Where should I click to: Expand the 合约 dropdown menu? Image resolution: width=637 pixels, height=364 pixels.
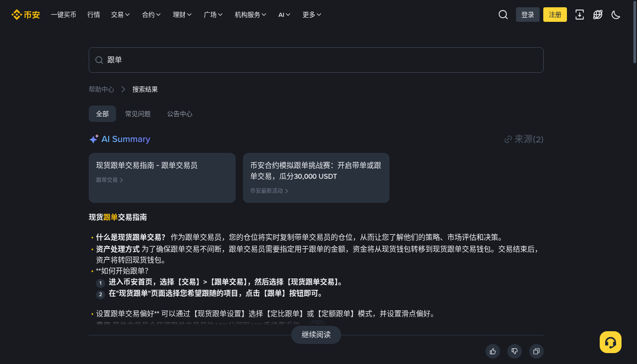point(152,15)
